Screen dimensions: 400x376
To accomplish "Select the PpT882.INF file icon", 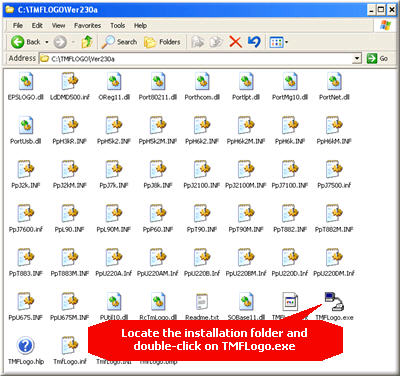I will 290,213.
